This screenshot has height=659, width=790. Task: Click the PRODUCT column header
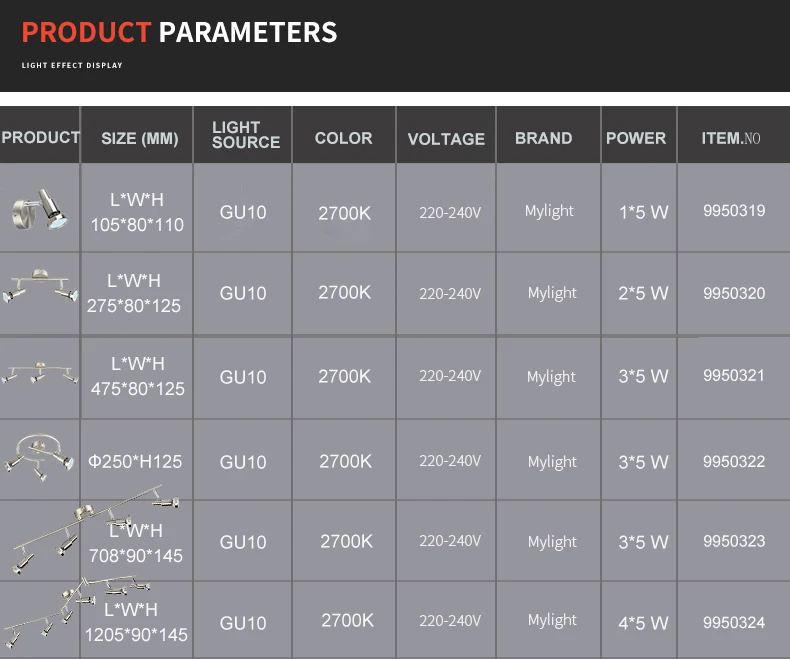[x=40, y=137]
